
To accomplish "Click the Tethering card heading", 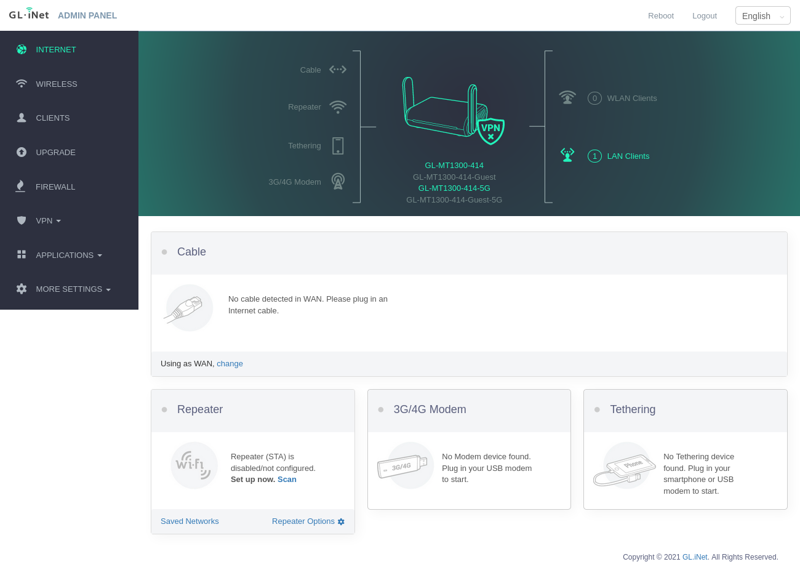I will pyautogui.click(x=633, y=409).
